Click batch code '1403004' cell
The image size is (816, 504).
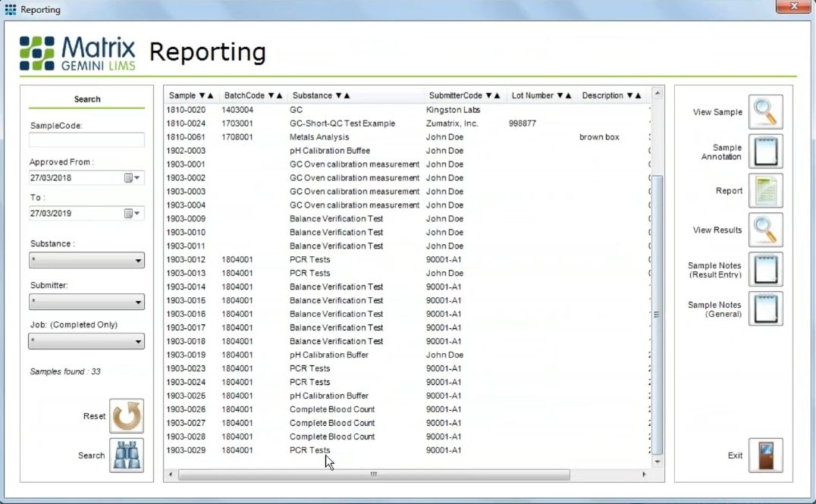pyautogui.click(x=237, y=110)
